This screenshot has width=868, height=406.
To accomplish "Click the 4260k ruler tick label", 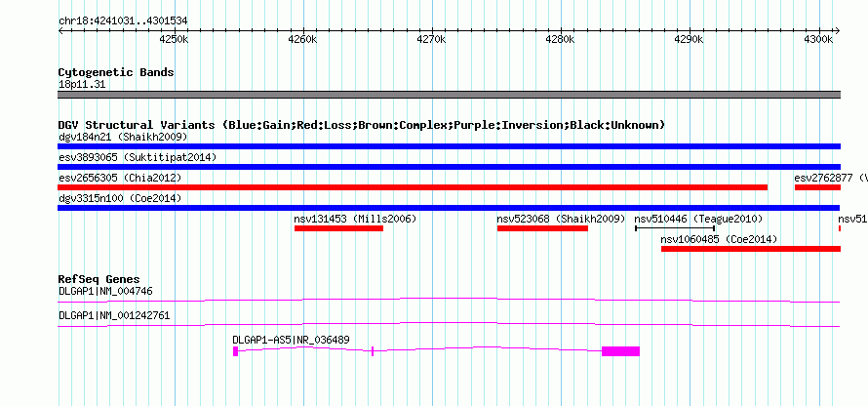I will tap(303, 39).
